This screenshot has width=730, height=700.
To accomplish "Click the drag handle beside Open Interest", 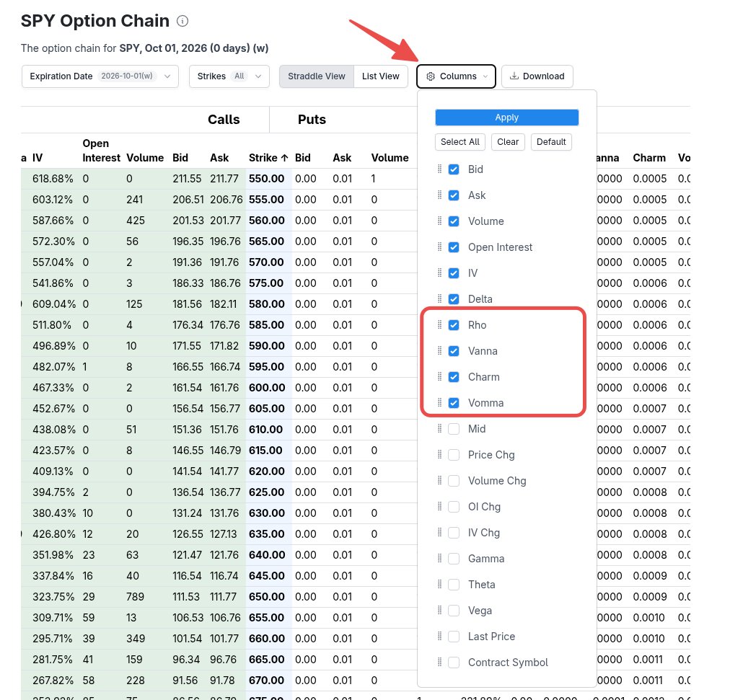I will (x=439, y=247).
